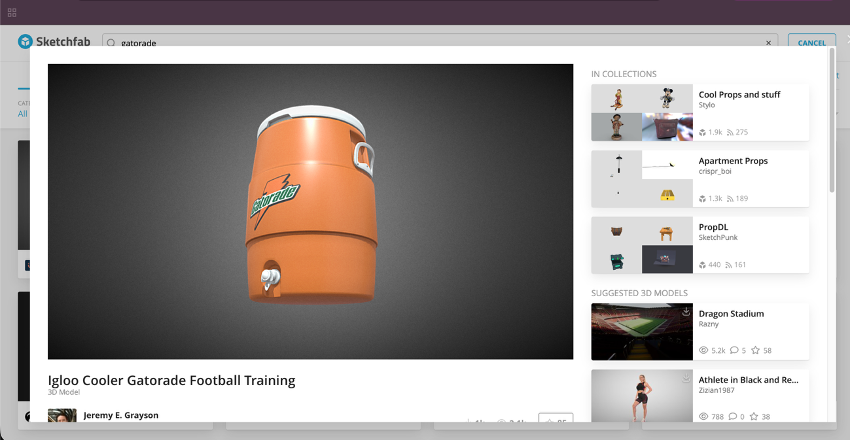Screen dimensions: 850x440
Task: Click the SUGGESTED 3D MODELS heading
Action: tap(640, 293)
